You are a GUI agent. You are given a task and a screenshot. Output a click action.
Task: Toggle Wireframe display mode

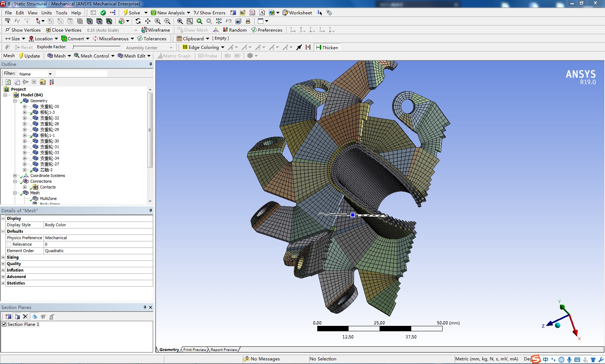[156, 30]
